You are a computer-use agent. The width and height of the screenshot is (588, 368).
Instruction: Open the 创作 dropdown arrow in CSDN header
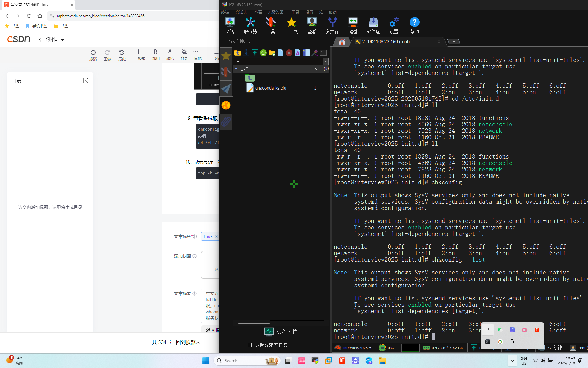(62, 40)
